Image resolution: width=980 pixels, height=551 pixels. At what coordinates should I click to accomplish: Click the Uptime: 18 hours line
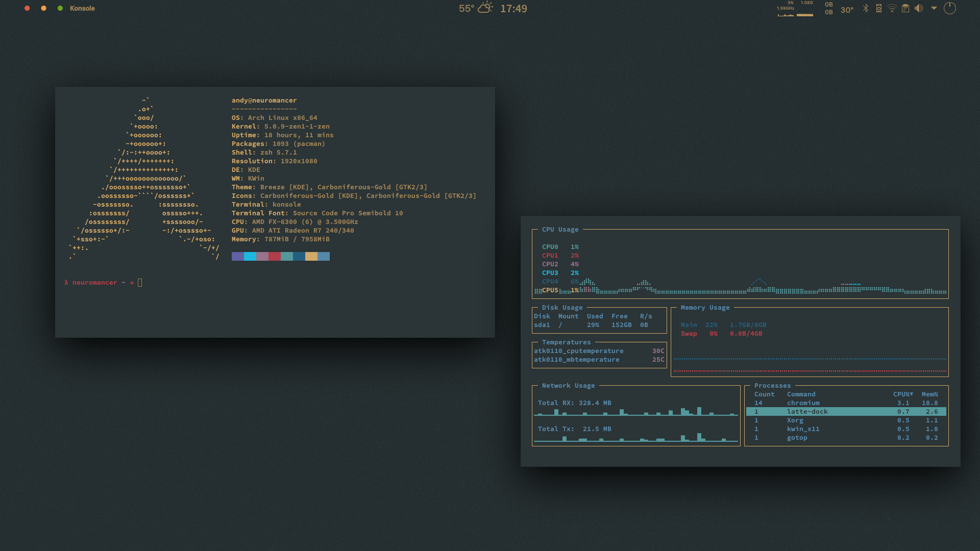click(282, 135)
